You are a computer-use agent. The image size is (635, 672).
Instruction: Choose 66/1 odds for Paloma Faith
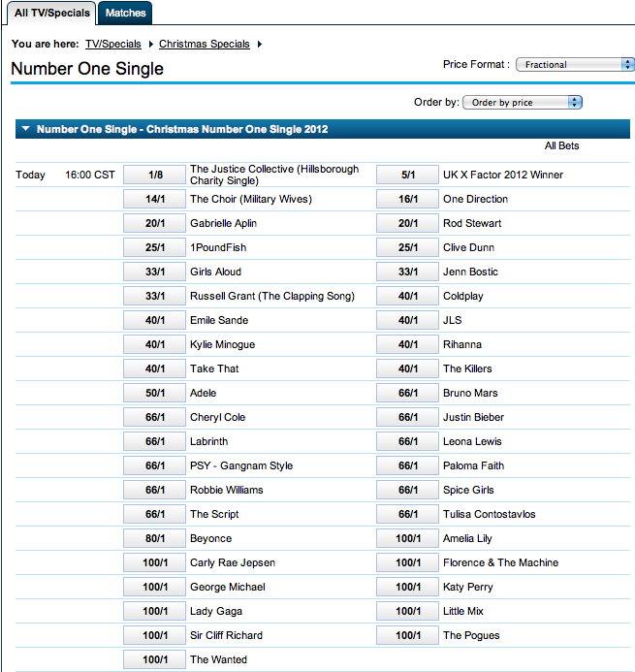[407, 465]
